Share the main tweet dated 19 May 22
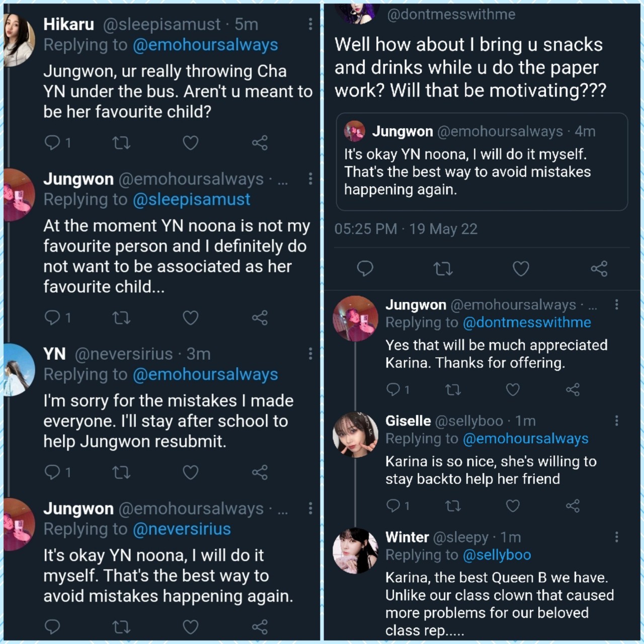The height and width of the screenshot is (644, 644). [599, 269]
